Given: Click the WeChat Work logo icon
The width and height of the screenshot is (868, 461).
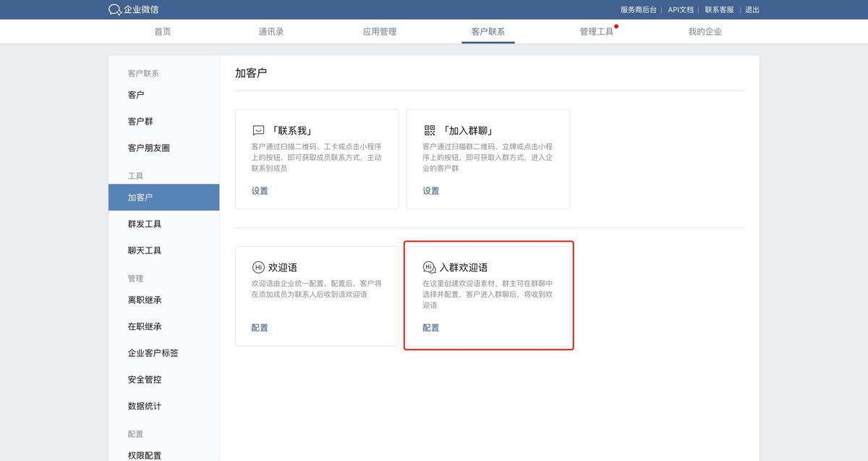Looking at the screenshot, I should (114, 10).
